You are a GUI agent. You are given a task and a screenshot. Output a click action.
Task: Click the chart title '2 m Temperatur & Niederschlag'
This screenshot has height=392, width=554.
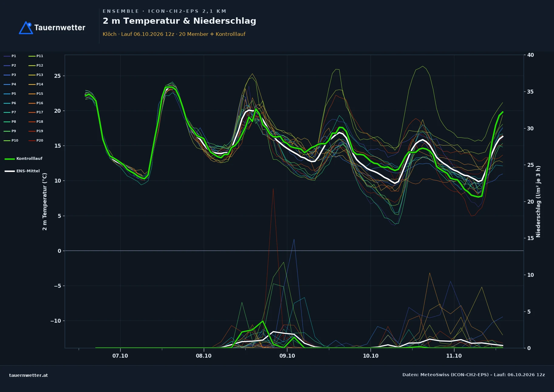coord(180,21)
